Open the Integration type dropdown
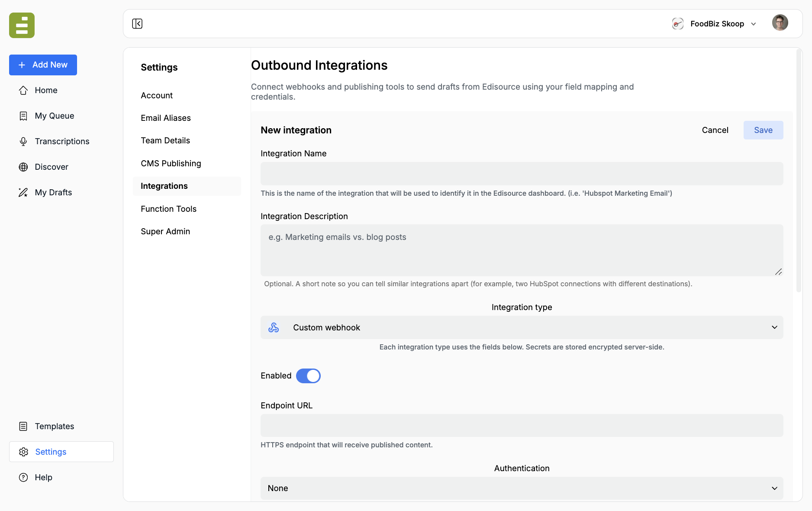 (x=522, y=327)
